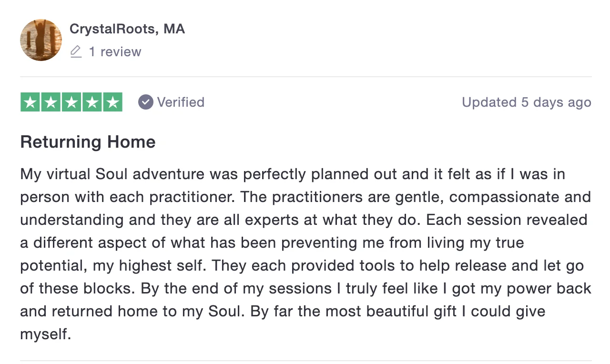Click the pencil edit icon beside review count
This screenshot has height=364, width=610.
(x=76, y=51)
